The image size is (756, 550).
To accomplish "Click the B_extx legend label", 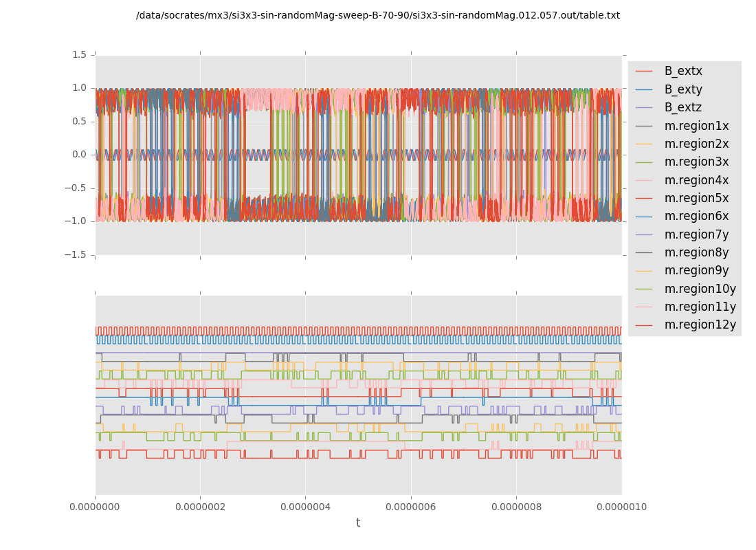I will pyautogui.click(x=683, y=71).
